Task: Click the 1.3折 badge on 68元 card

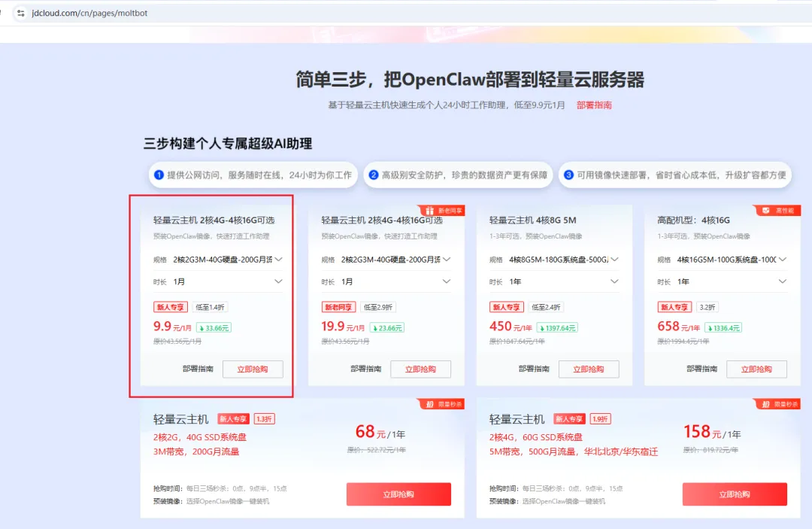Action: pos(264,419)
